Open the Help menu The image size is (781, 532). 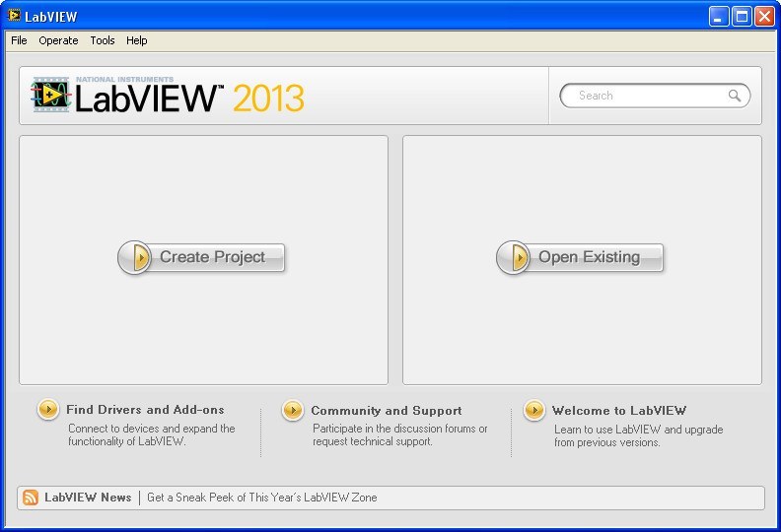point(136,40)
